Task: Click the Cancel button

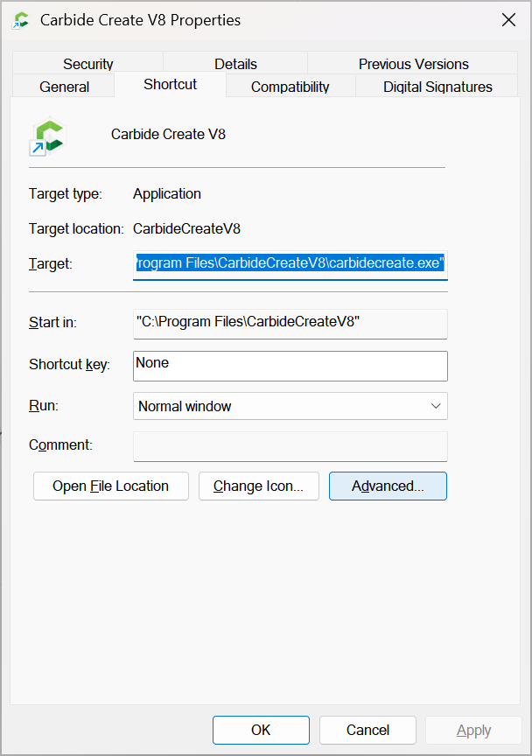Action: [367, 730]
